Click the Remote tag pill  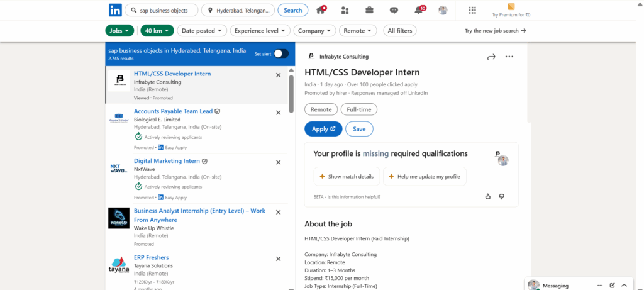[321, 109]
